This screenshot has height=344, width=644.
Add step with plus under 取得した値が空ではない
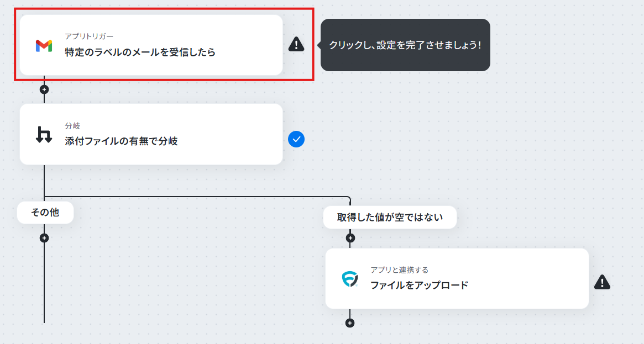[350, 238]
